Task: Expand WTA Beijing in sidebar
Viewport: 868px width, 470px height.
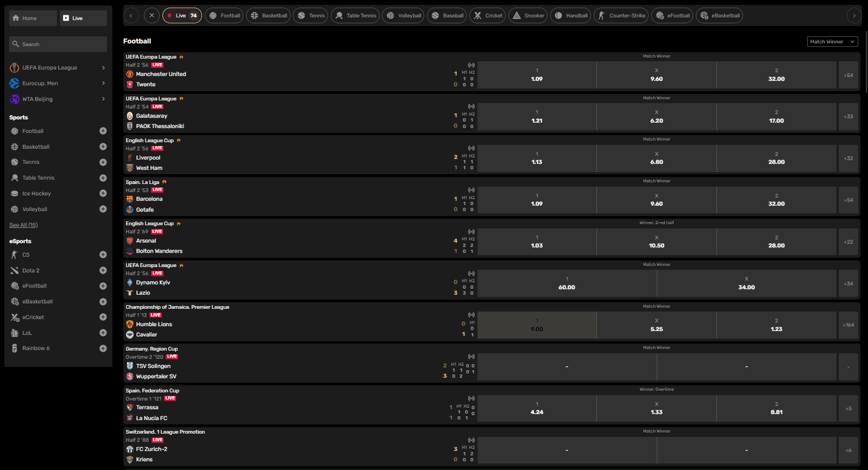Action: click(58, 99)
